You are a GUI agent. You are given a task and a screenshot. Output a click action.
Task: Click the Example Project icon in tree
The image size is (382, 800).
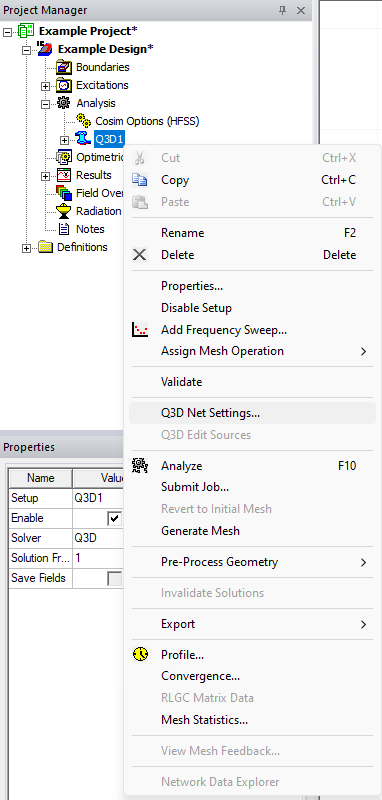pyautogui.click(x=26, y=31)
